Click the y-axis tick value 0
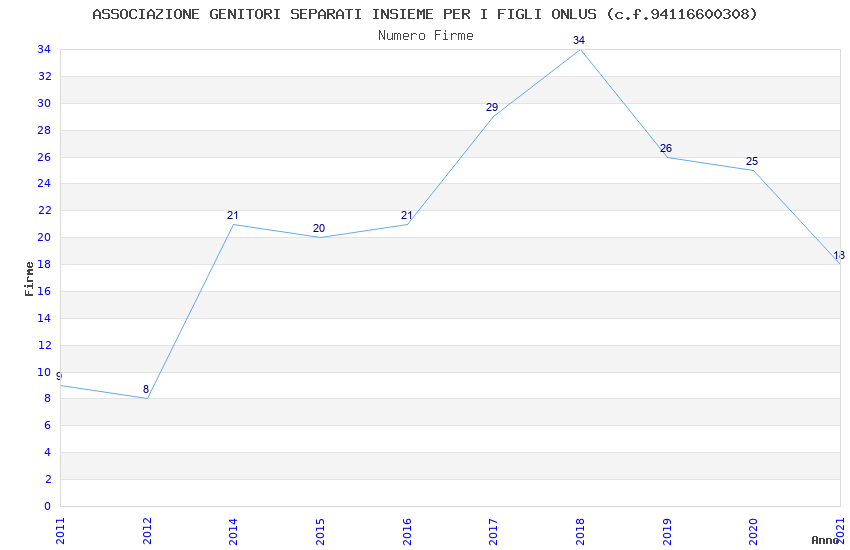Viewport: 850px width, 550px height. coord(48,506)
